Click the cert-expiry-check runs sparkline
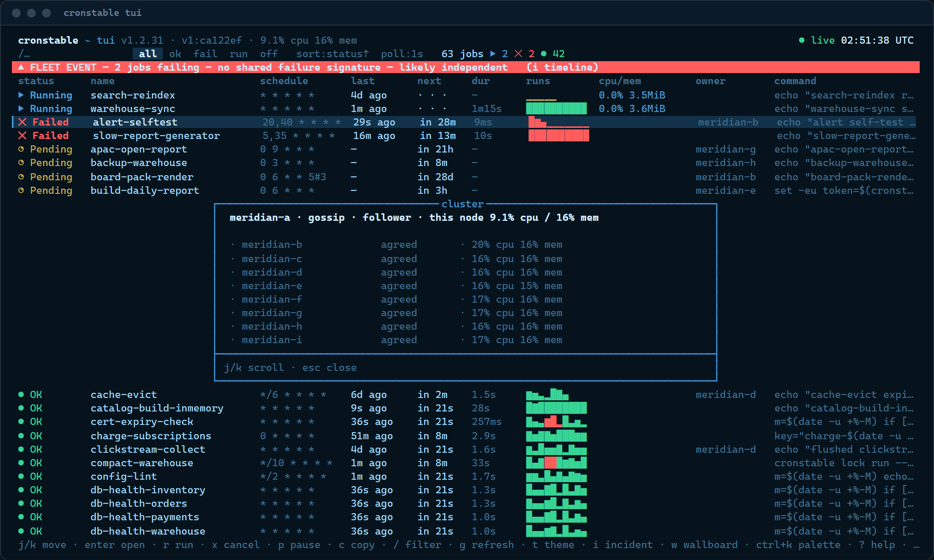Viewport: 934px width, 560px height. pyautogui.click(x=556, y=421)
